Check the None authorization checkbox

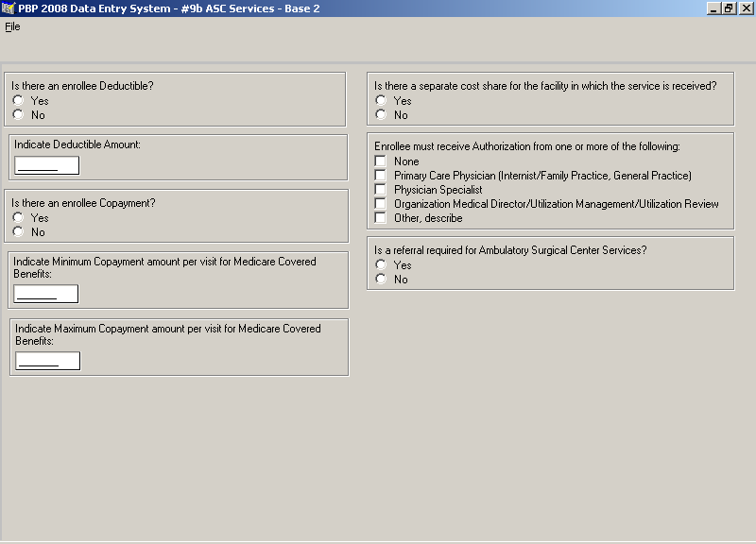(381, 161)
